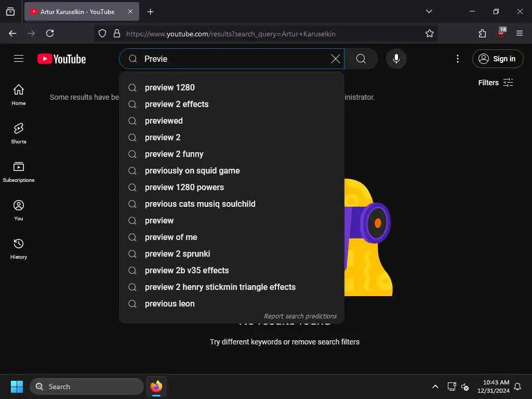This screenshot has height=399, width=532.
Task: Open the tracking protection shield icon
Action: tap(102, 34)
